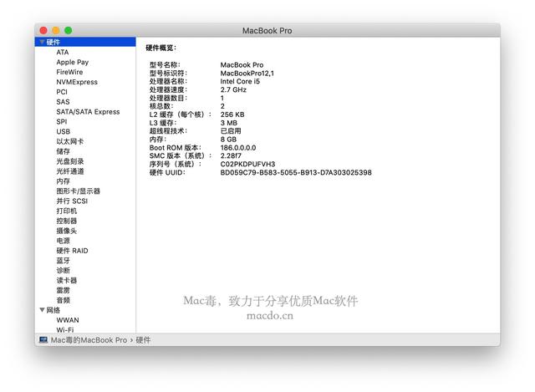This screenshot has height=392, width=535.
Task: Click 硬件 in the bottom path bar
Action: (144, 340)
